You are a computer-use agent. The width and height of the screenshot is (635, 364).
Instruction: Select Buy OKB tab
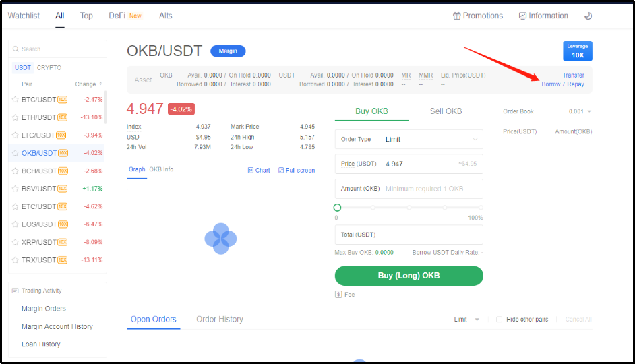coord(372,111)
